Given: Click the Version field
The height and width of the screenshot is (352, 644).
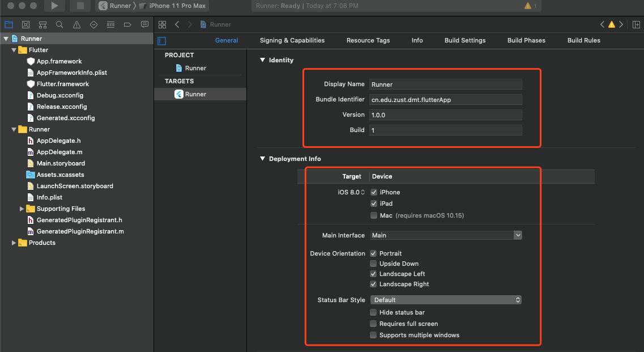Looking at the screenshot, I should pos(446,114).
